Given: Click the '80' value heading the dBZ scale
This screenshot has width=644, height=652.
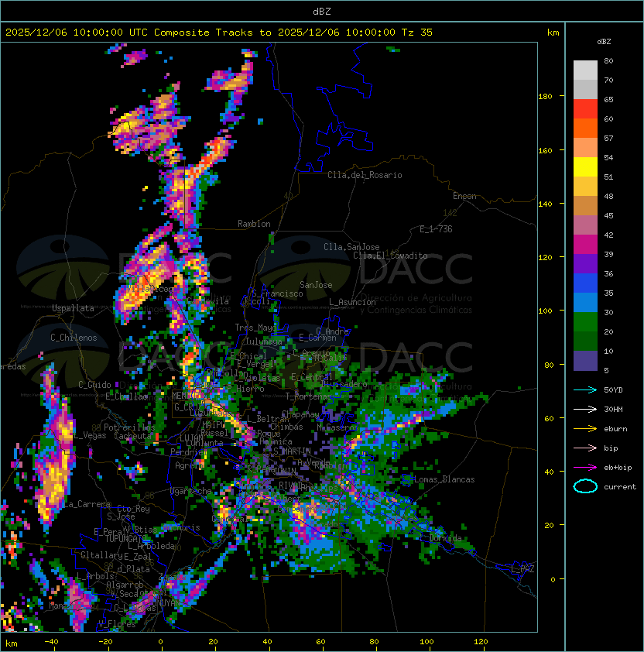Looking at the screenshot, I should click(608, 60).
